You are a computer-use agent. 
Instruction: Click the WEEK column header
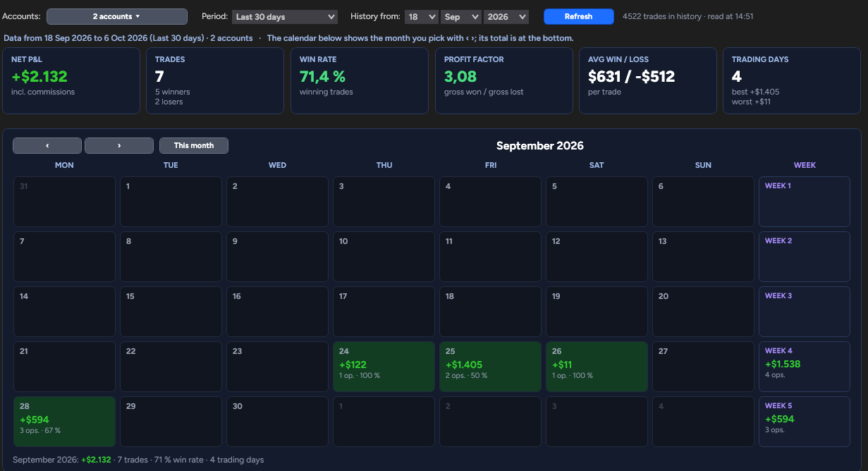805,165
